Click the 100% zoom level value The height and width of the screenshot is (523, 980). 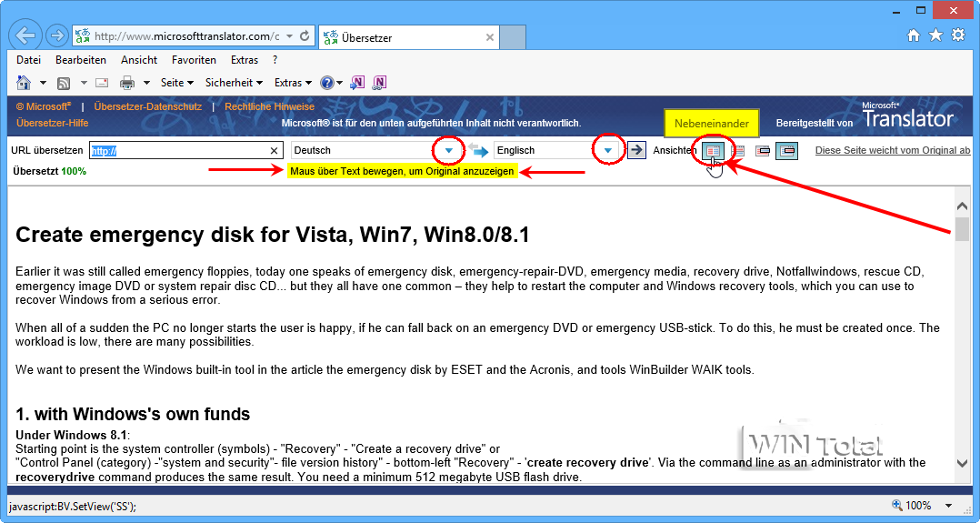click(x=918, y=506)
